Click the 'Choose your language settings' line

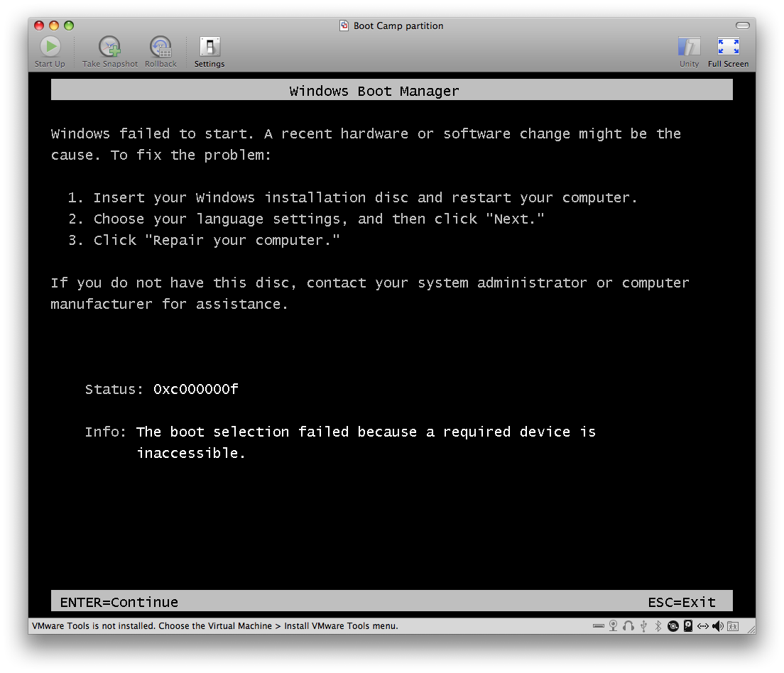pos(306,219)
